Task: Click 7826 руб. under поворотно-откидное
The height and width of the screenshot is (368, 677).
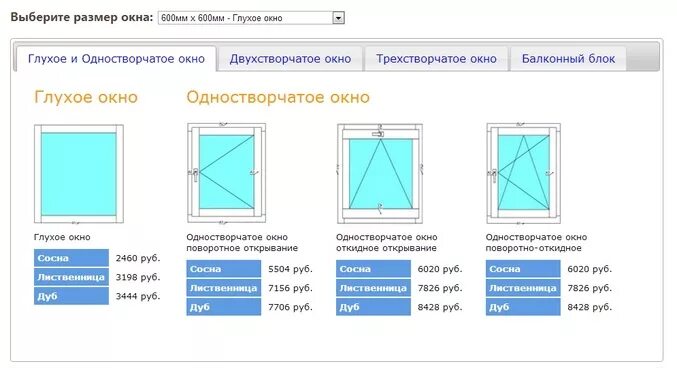Action: pos(589,288)
